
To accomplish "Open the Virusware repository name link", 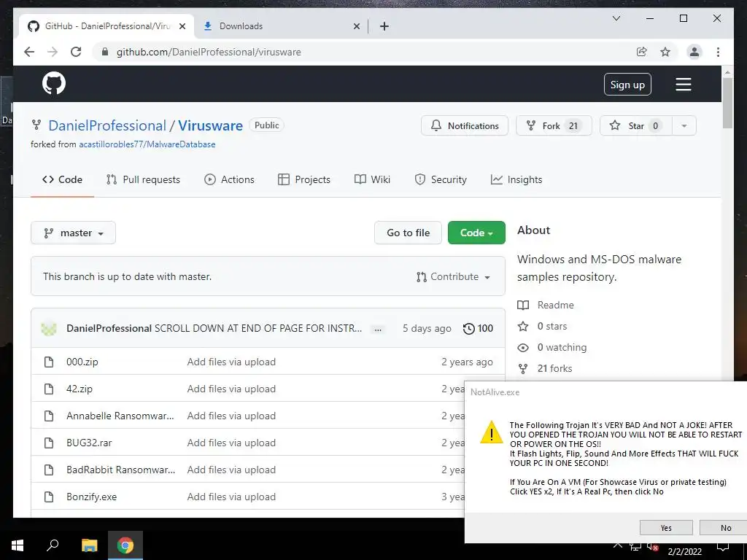I will click(211, 125).
